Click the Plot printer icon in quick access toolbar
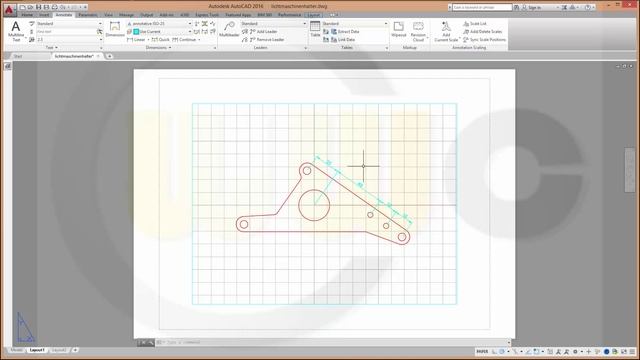 click(x=55, y=7)
